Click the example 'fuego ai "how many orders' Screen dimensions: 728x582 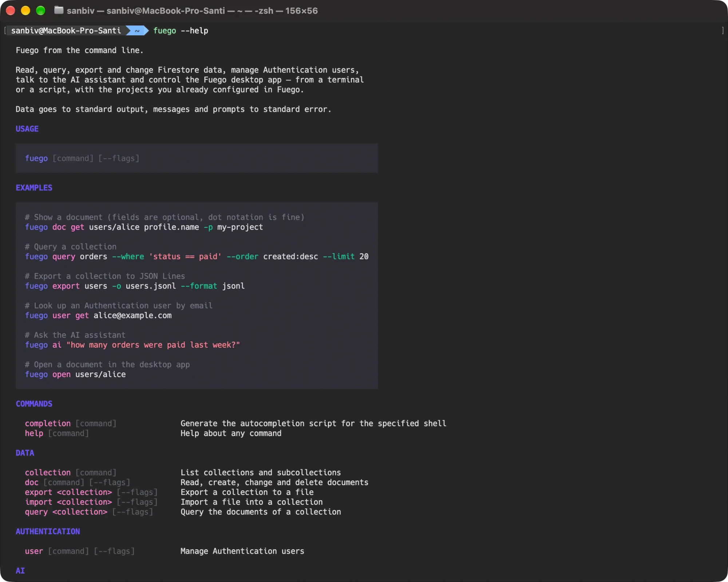(x=132, y=345)
